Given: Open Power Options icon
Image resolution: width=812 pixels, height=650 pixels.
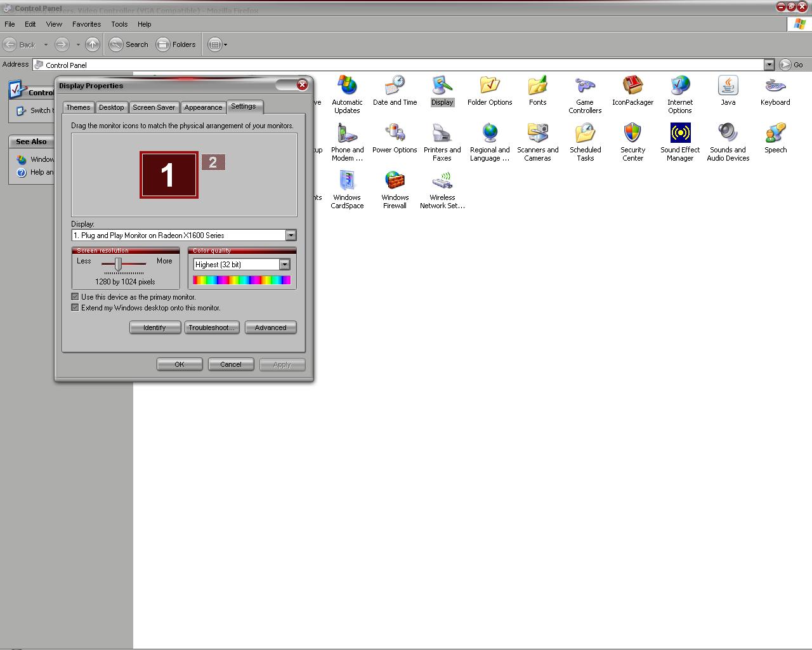Looking at the screenshot, I should (x=395, y=138).
